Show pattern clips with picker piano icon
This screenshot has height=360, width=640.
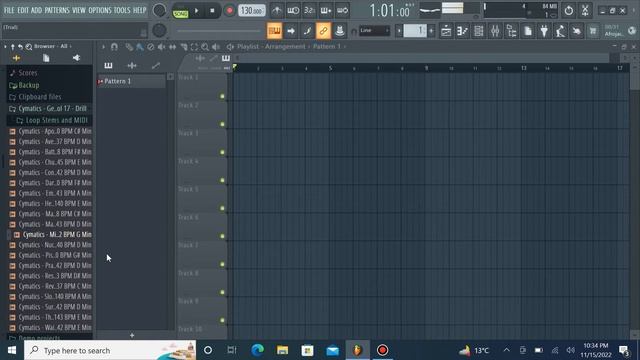[108, 65]
